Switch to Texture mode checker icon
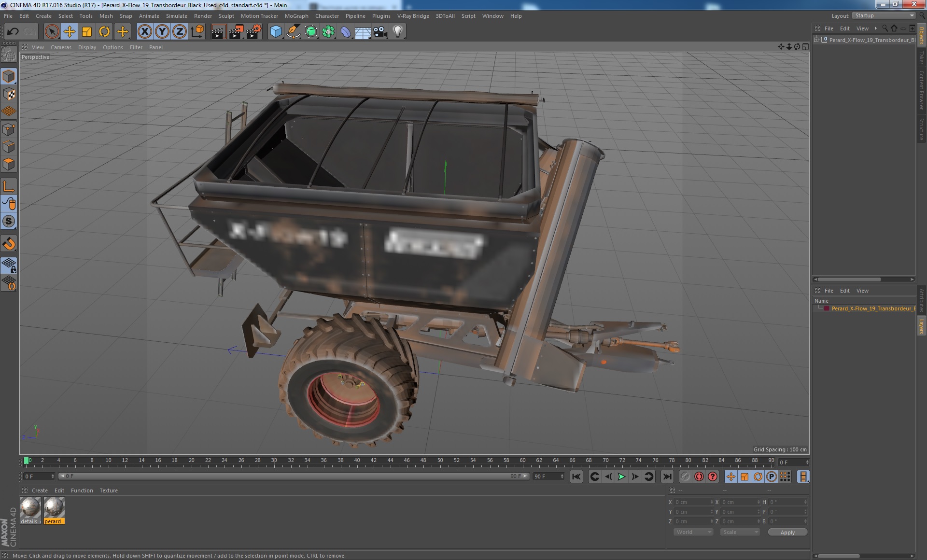Image resolution: width=927 pixels, height=560 pixels. (x=9, y=94)
